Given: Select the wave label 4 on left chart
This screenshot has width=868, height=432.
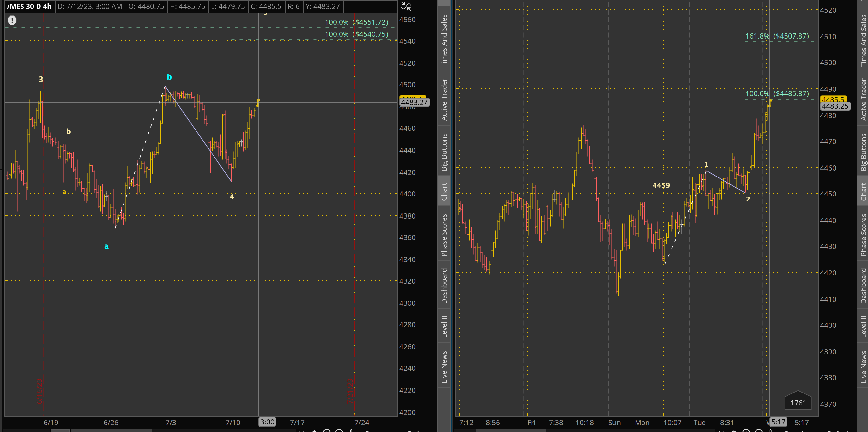Looking at the screenshot, I should point(232,196).
